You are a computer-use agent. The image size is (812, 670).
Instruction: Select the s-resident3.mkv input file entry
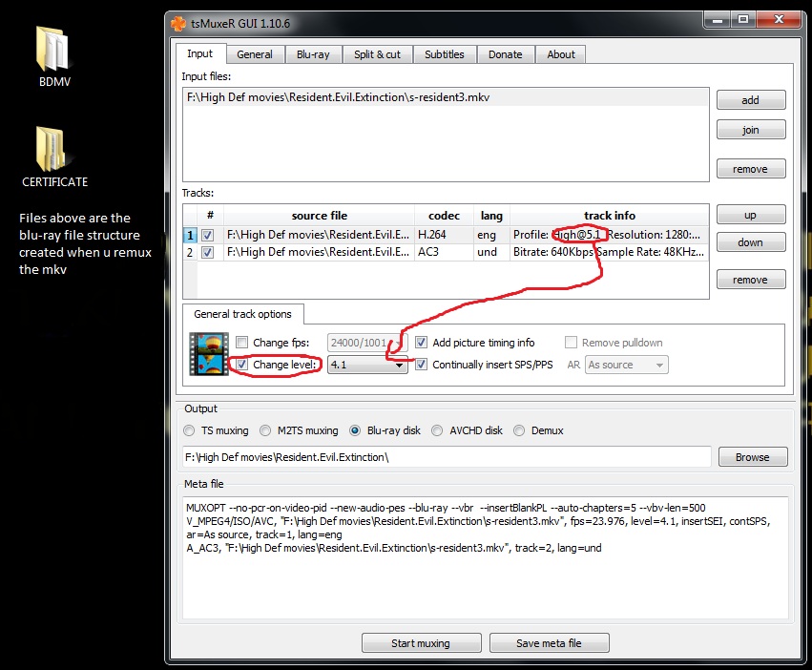(446, 97)
